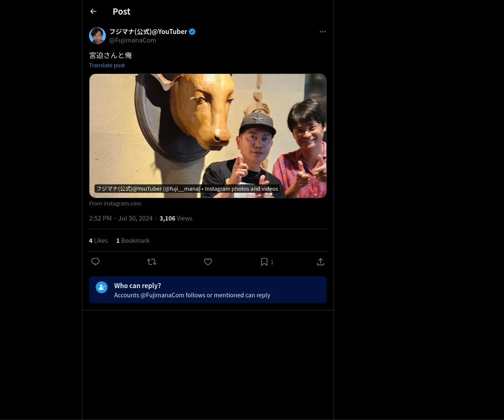The image size is (504, 420).
Task: View the 4 Likes list
Action: tap(98, 240)
